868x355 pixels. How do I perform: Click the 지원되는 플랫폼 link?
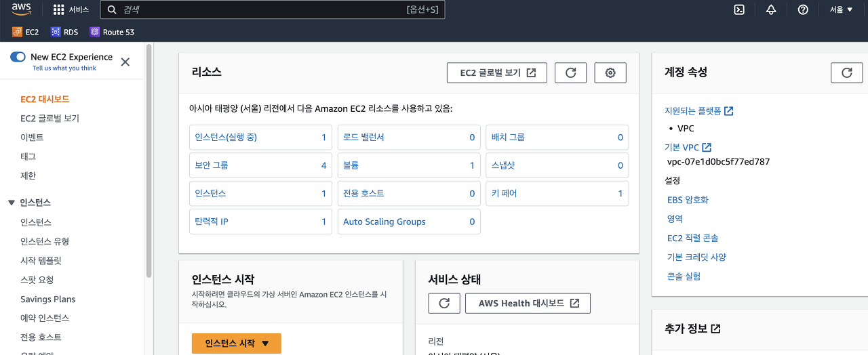[x=698, y=110]
